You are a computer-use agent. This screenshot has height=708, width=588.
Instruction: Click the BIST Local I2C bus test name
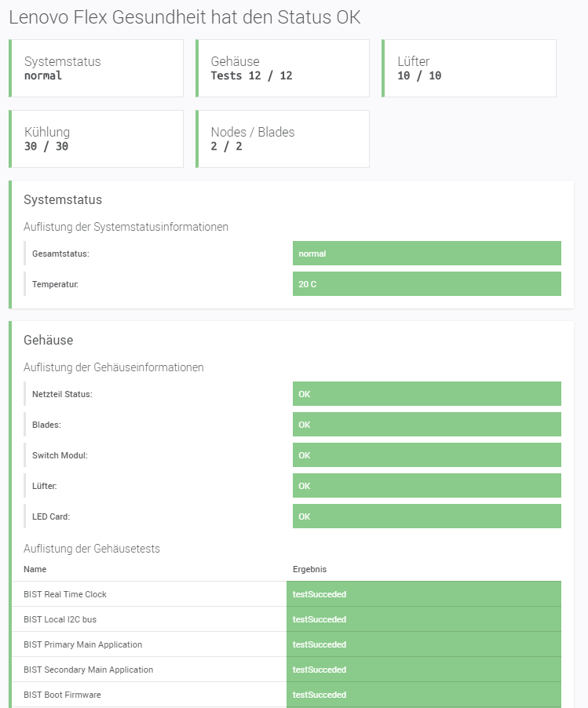[x=60, y=619]
